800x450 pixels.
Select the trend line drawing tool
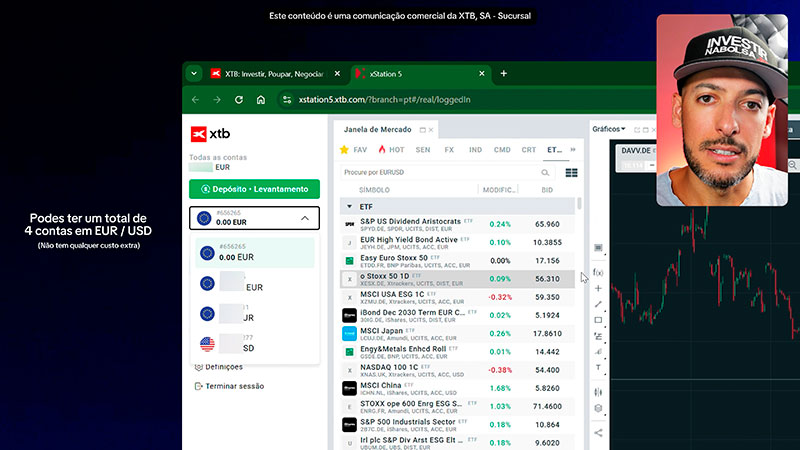pos(598,304)
